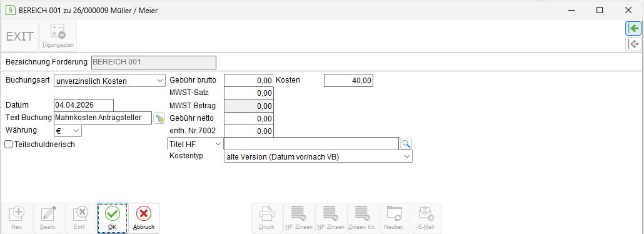Open the Tilgungsplan calculator icon
This screenshot has height=234, width=644.
pos(58,36)
